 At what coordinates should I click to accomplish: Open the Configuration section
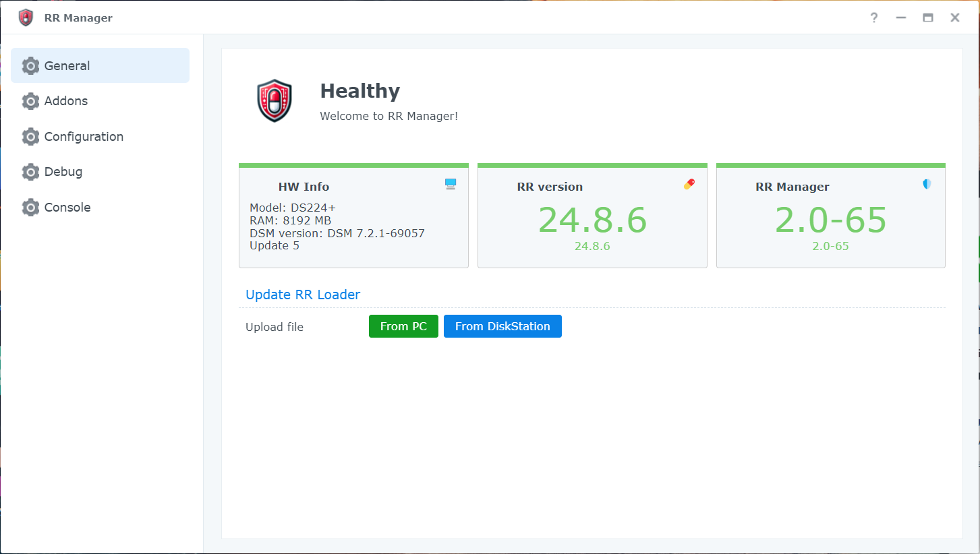(100, 137)
